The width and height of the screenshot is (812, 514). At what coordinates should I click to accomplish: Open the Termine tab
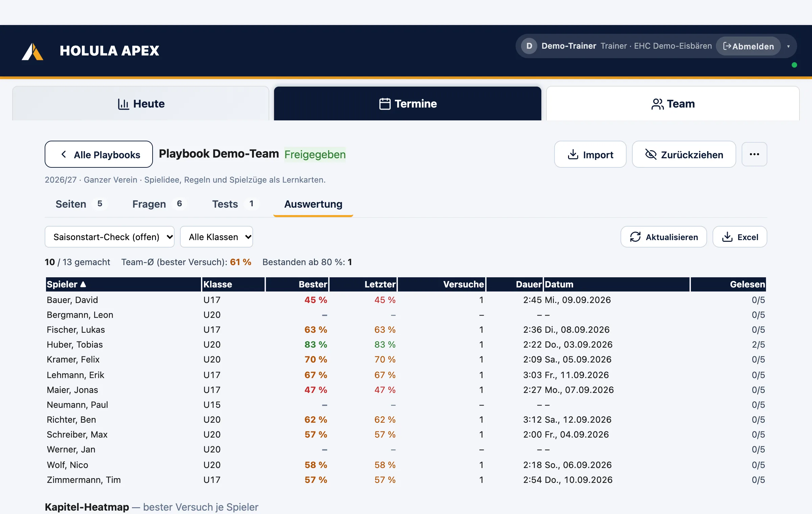[x=408, y=103]
